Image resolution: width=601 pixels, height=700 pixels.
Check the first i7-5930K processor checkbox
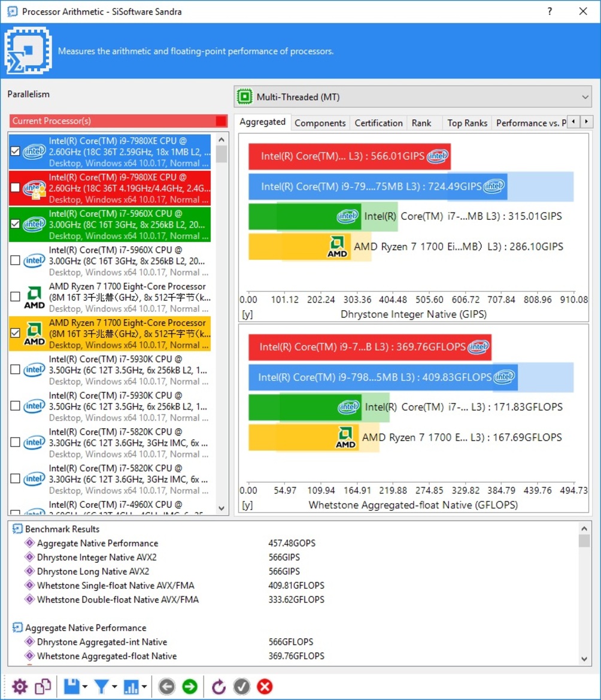point(15,369)
